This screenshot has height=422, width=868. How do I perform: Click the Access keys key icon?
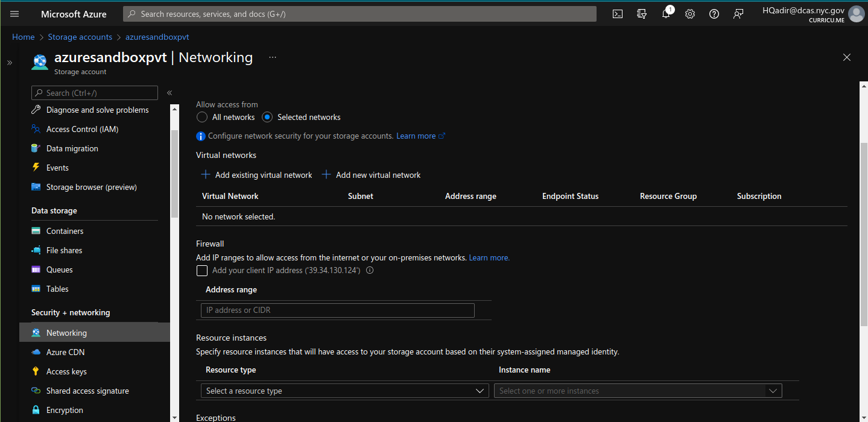[36, 371]
